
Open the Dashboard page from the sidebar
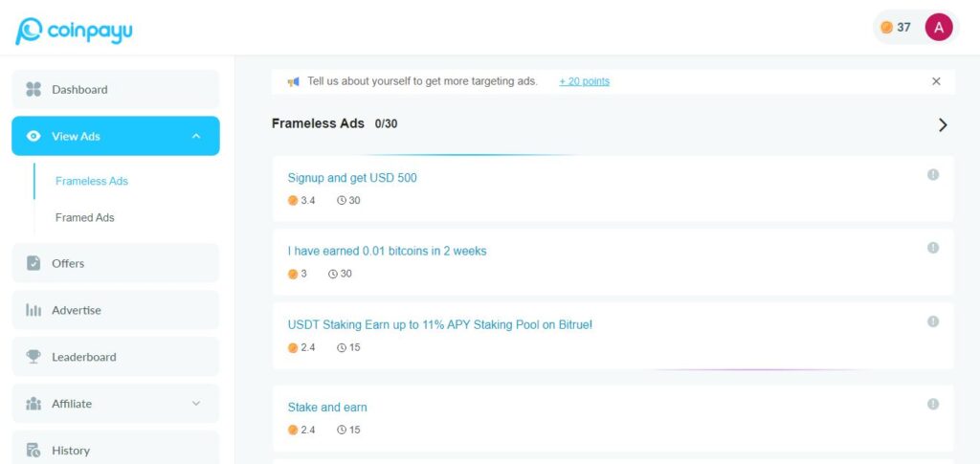pyautogui.click(x=79, y=90)
